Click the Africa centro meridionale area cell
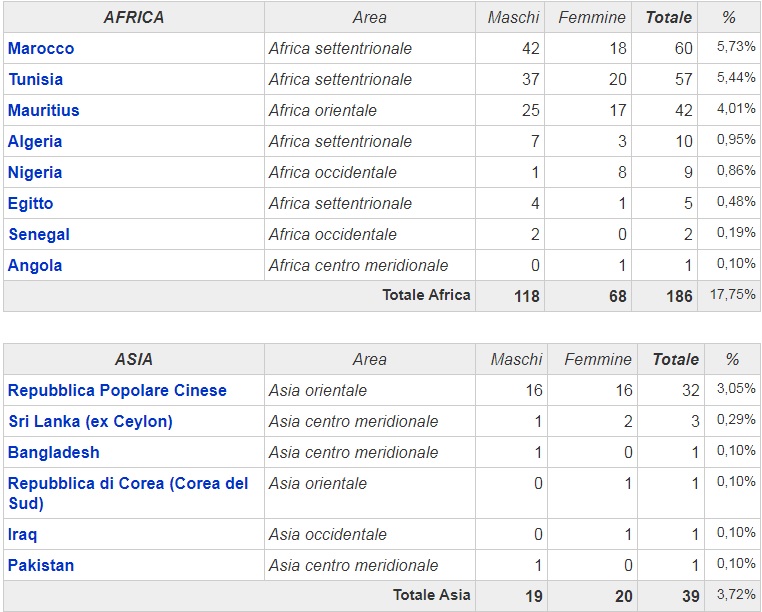This screenshot has height=612, width=762. tap(358, 265)
